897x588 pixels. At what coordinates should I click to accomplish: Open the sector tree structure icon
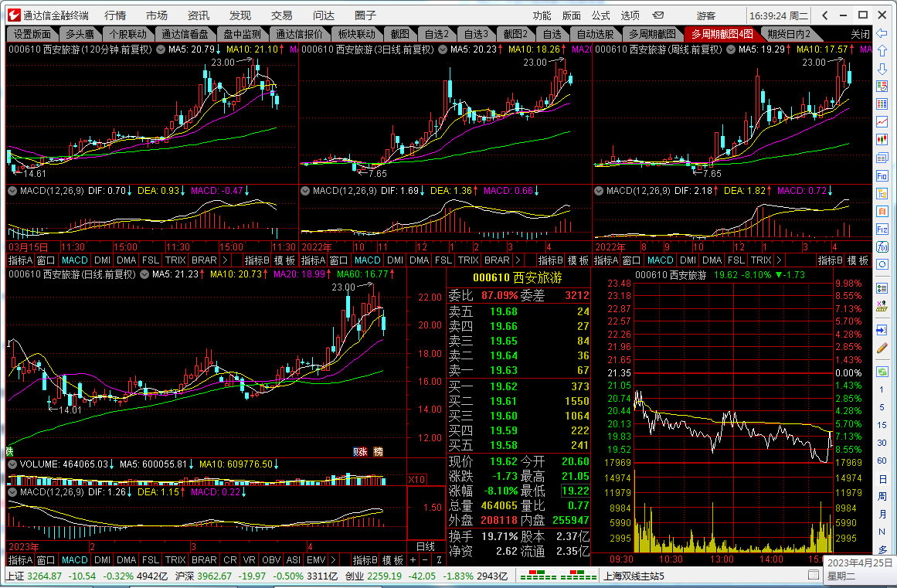[x=882, y=193]
